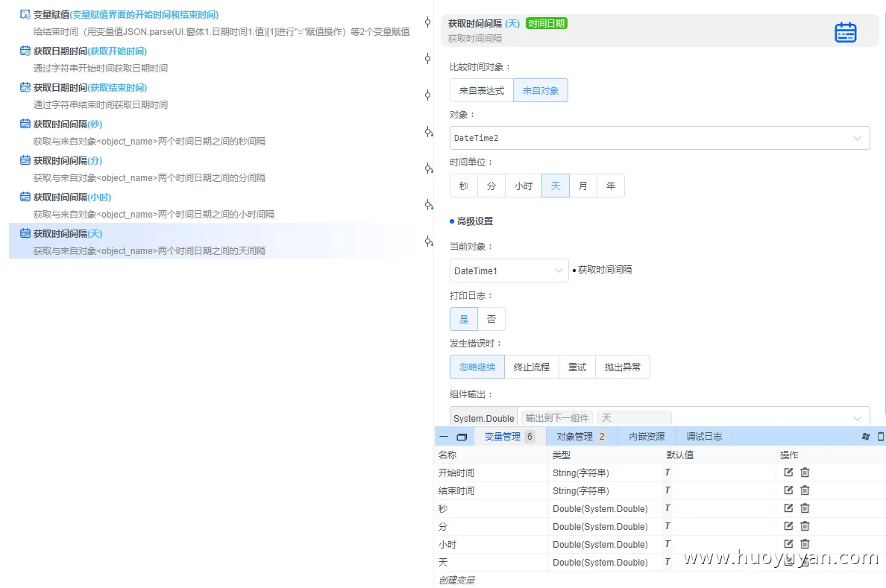Click the calendar icon of 获取开始时间 step
886x588 pixels.
(x=25, y=51)
